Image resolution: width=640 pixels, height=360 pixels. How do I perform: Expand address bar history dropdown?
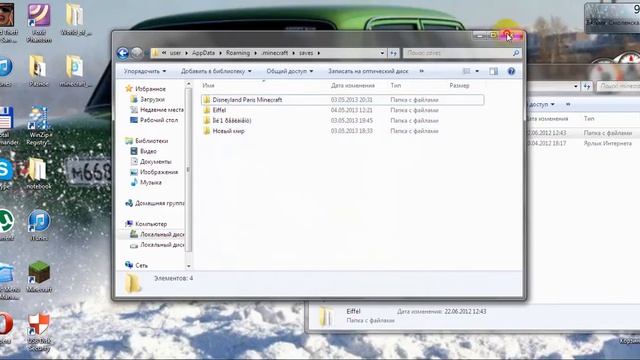382,53
